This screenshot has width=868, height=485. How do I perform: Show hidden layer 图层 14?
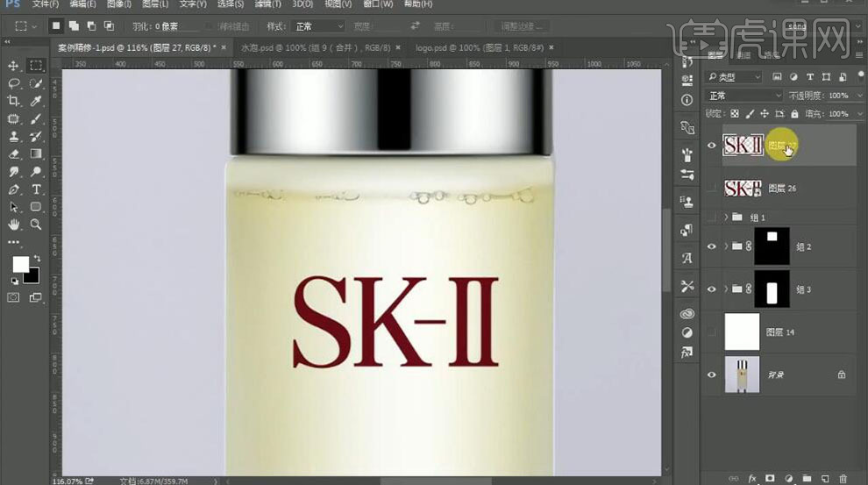711,332
